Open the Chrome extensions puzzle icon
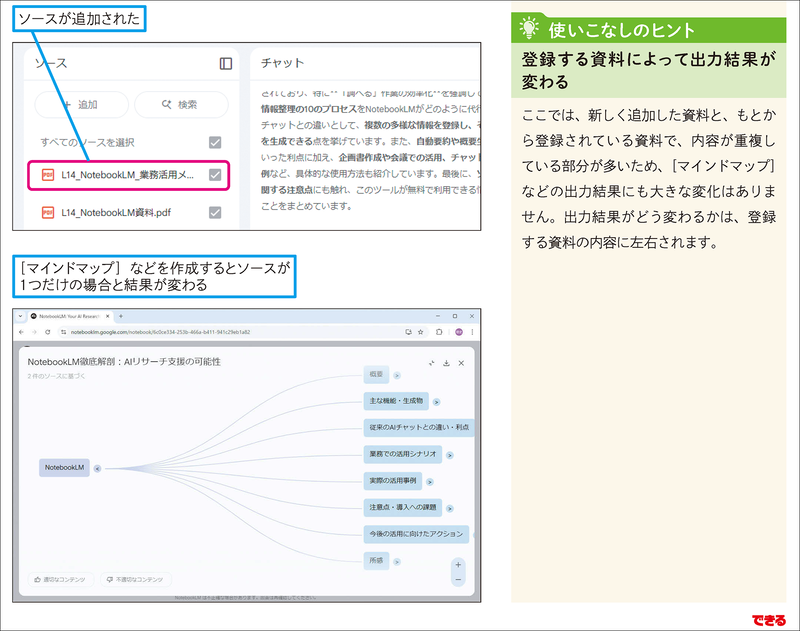This screenshot has height=631, width=800. pos(439,332)
